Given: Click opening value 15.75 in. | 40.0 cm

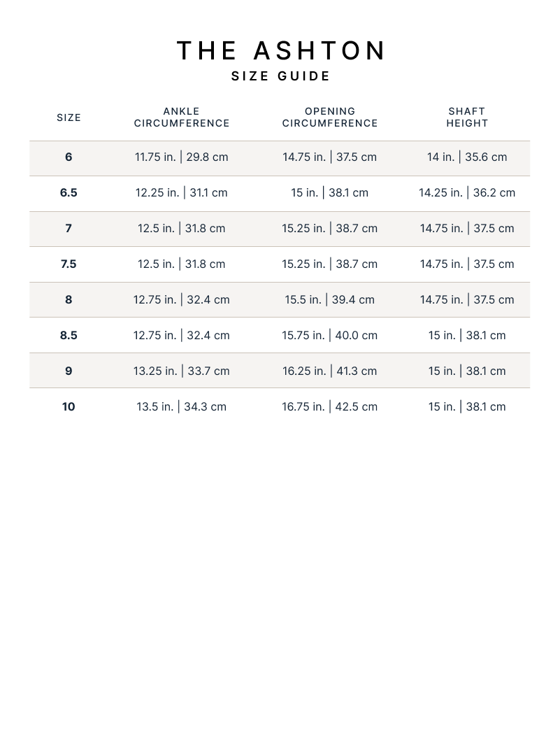Looking at the screenshot, I should point(330,336).
